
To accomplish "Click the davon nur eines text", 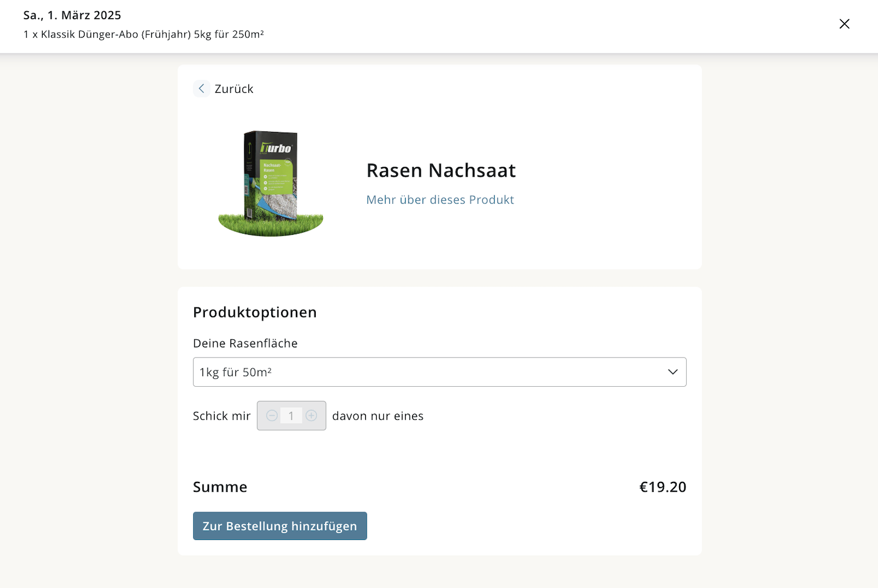I will pos(378,416).
